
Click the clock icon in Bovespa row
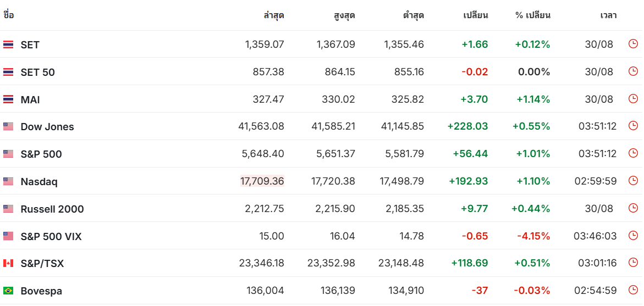pyautogui.click(x=633, y=290)
